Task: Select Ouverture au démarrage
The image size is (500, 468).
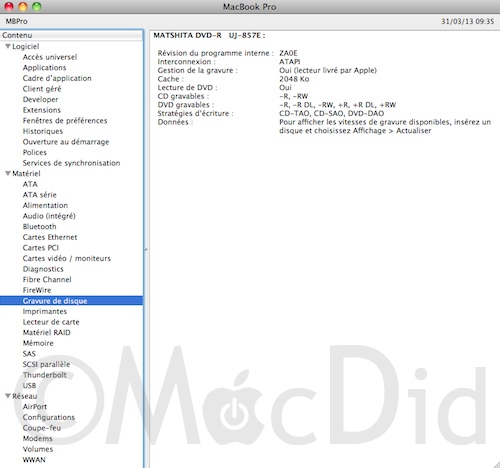Action: (x=66, y=142)
